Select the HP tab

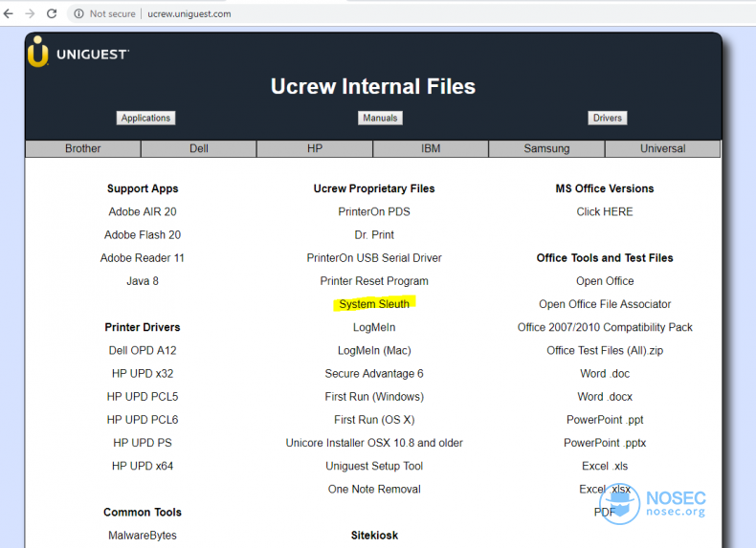[x=315, y=148]
